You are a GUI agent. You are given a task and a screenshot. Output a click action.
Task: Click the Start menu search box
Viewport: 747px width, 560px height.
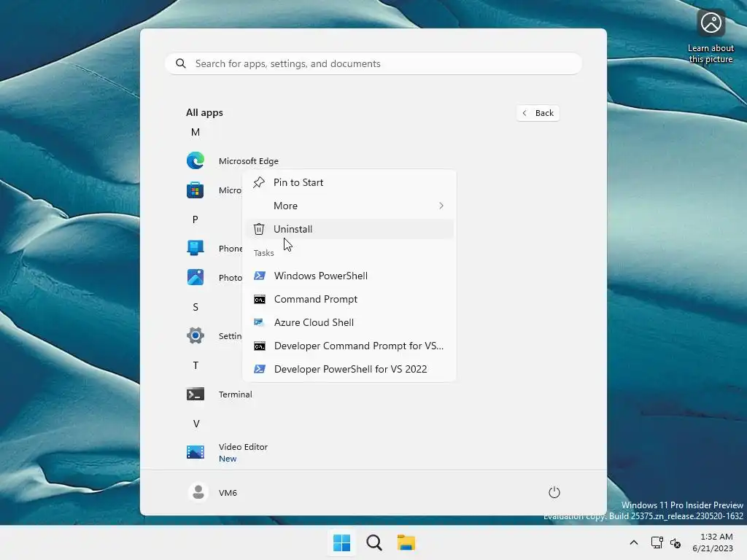point(373,63)
